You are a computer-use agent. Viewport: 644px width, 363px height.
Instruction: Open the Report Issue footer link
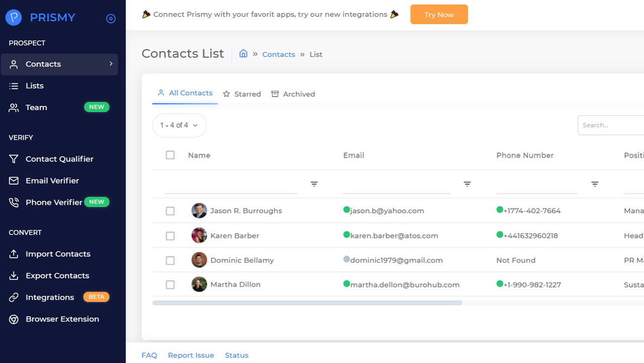[191, 355]
